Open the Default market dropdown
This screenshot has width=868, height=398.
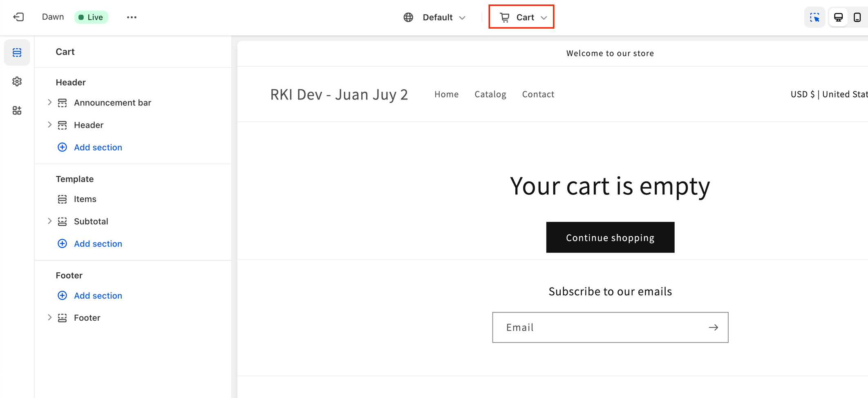point(435,17)
